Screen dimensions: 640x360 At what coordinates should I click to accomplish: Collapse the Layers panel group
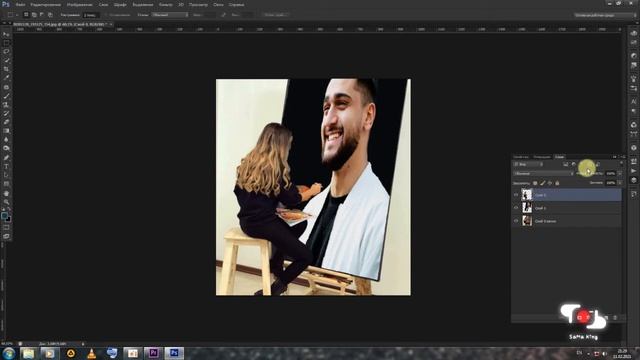click(615, 157)
